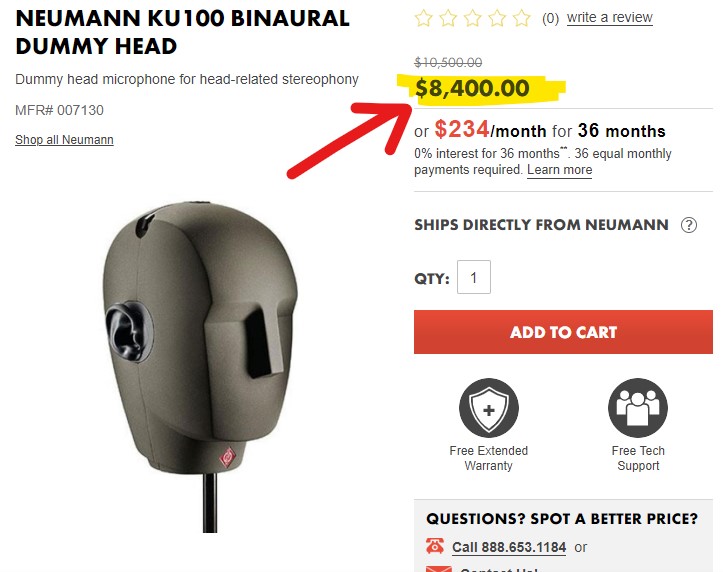Click the $8,400.00 sale price

click(472, 88)
